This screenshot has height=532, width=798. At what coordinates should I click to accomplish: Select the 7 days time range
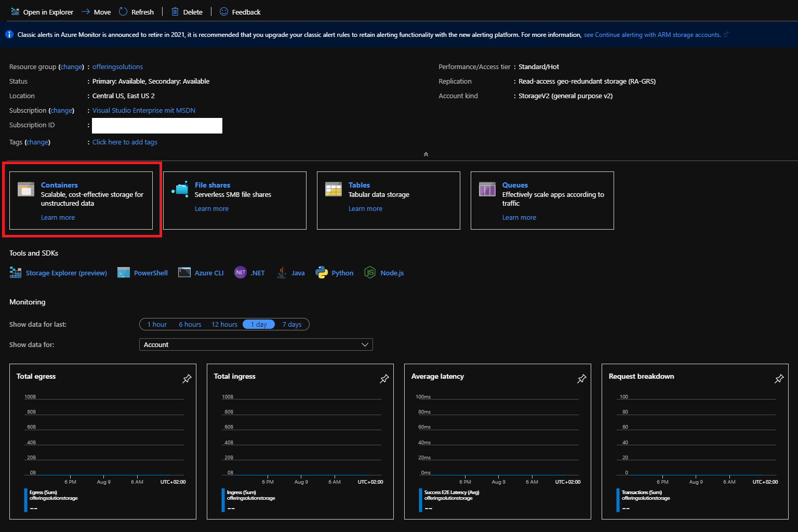[x=292, y=324]
